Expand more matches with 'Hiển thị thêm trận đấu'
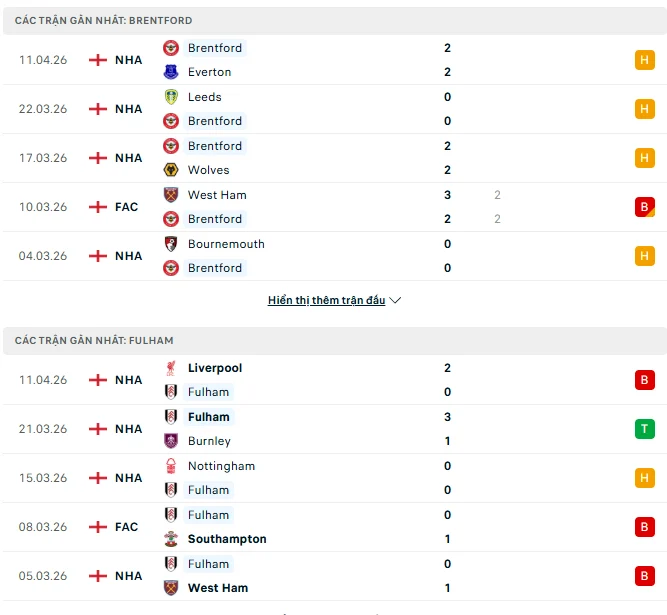Image resolution: width=667 pixels, height=615 pixels. pos(326,300)
